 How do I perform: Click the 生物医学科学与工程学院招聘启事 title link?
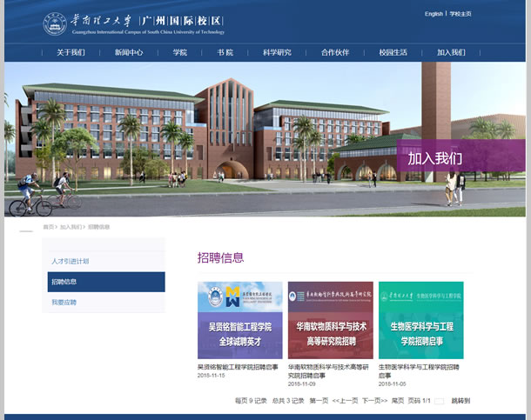[x=419, y=371]
